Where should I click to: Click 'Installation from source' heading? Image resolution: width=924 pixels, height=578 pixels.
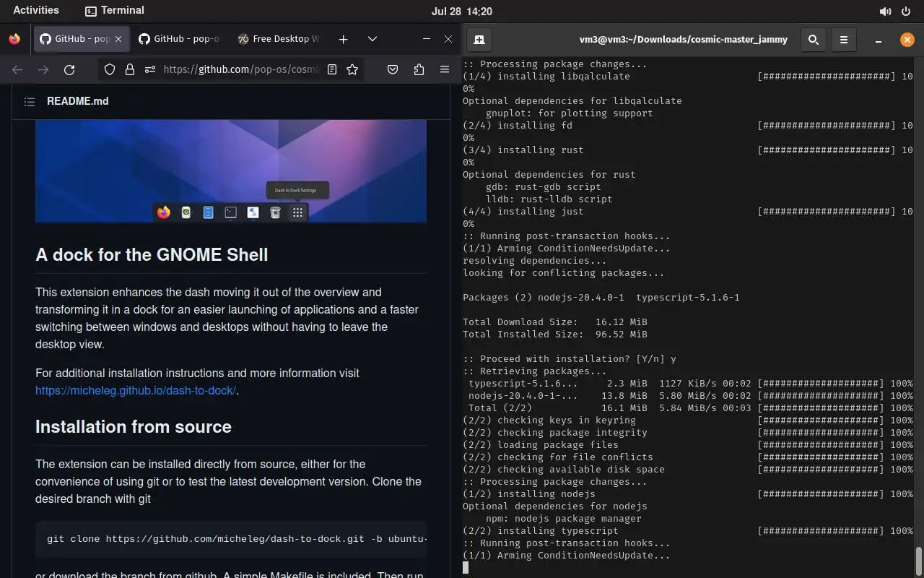(x=134, y=427)
